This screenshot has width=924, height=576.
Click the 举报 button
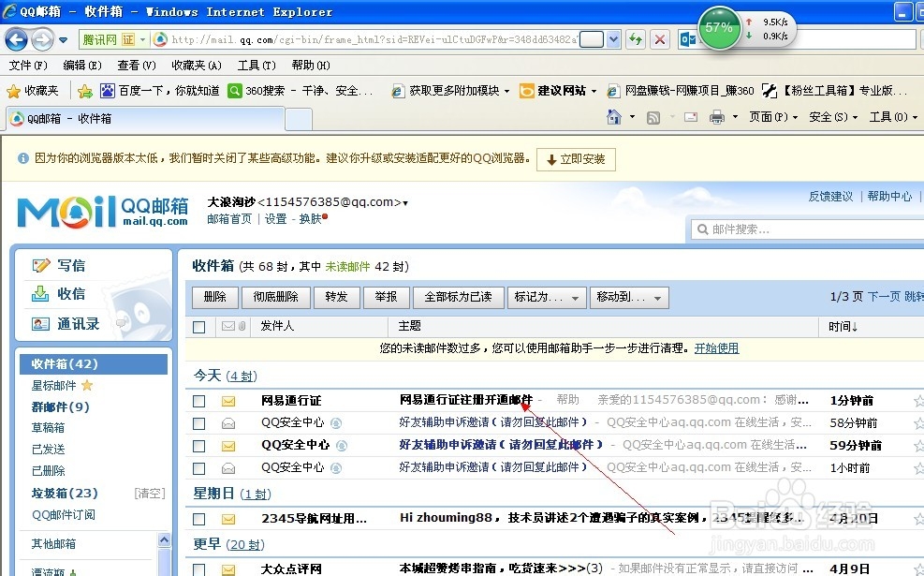(386, 297)
